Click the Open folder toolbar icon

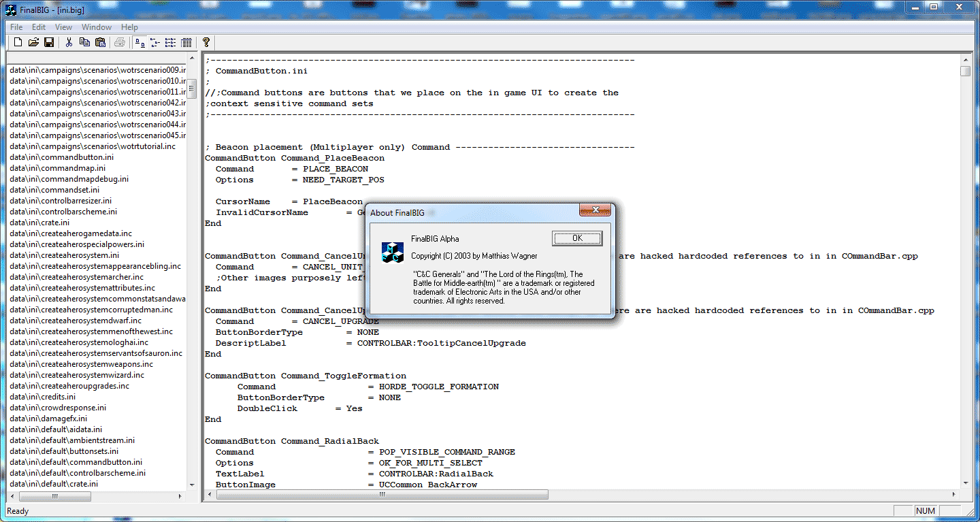pyautogui.click(x=33, y=42)
